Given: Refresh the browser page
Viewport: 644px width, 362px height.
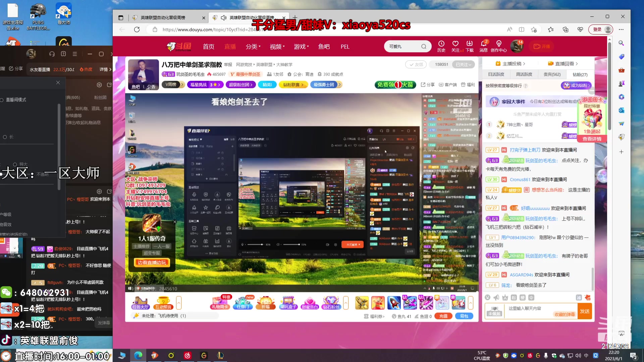Looking at the screenshot, I should pos(137,29).
